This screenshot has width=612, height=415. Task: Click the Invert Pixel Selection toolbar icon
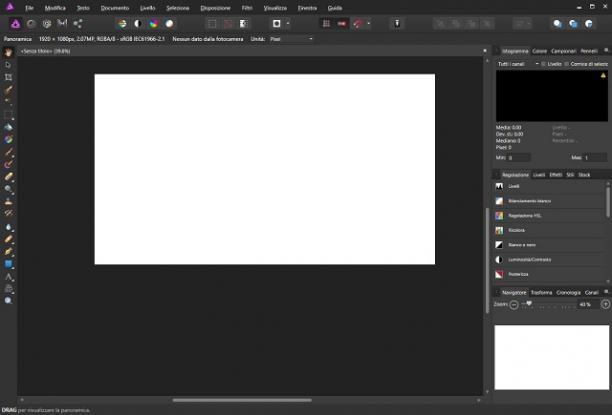pos(244,24)
